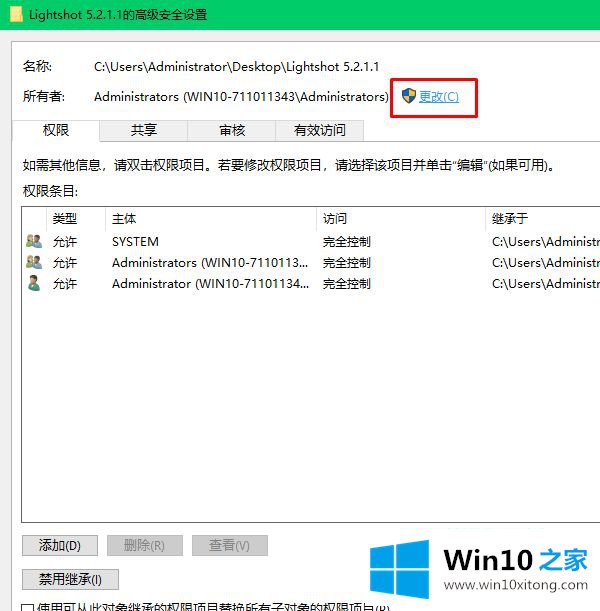This screenshot has height=611, width=600.
Task: Click 完全控制 in the Administrator row
Action: (346, 284)
